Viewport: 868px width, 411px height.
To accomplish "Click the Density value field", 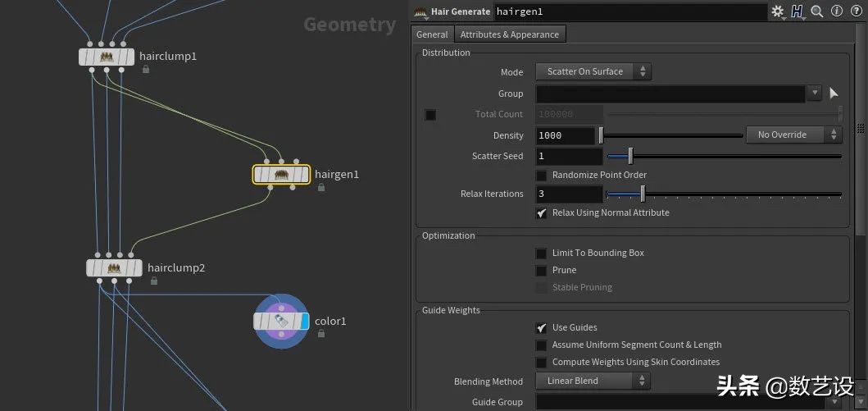I will pyautogui.click(x=566, y=135).
